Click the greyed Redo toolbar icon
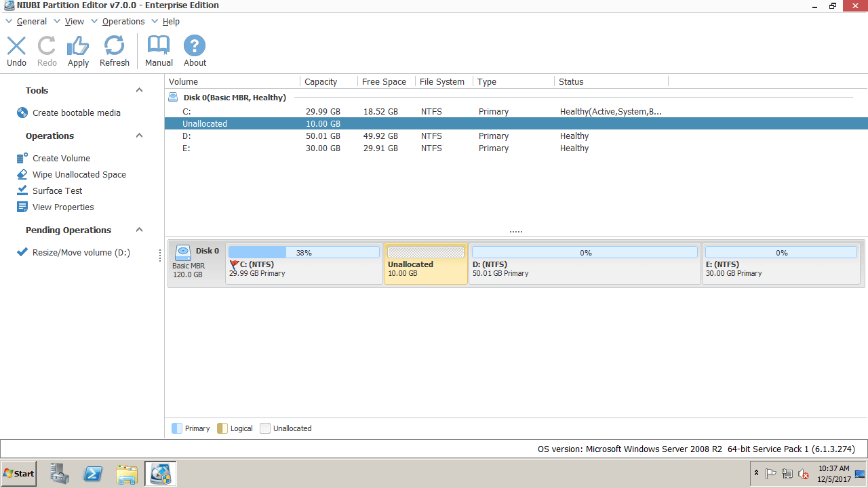 tap(47, 46)
